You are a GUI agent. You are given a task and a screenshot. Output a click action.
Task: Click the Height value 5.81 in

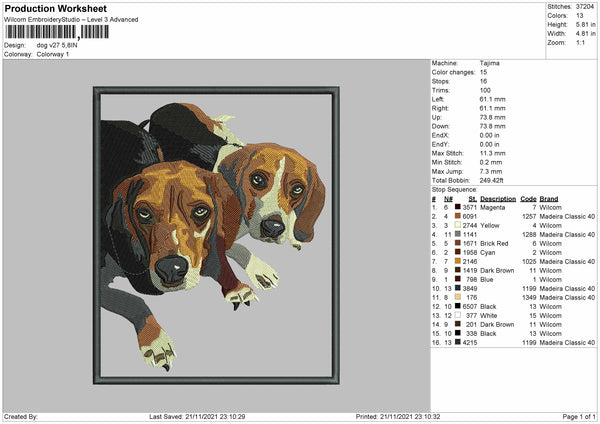(585, 24)
